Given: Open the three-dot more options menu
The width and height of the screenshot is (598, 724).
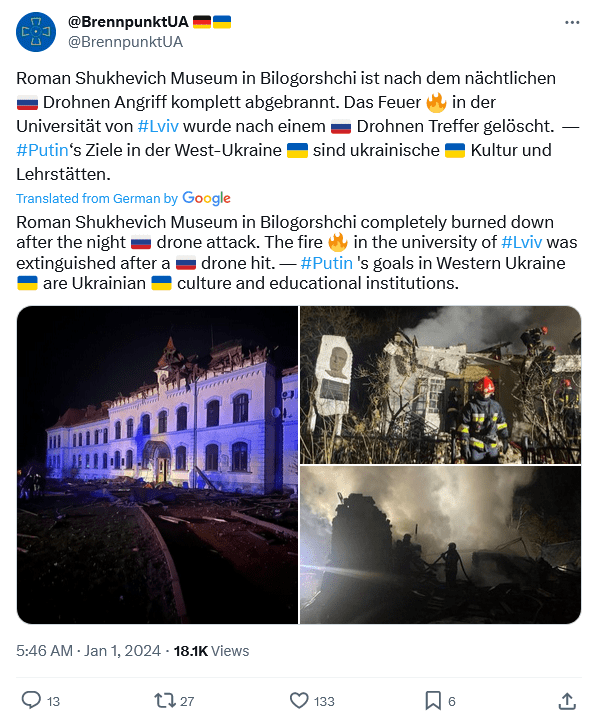Looking at the screenshot, I should pos(572,22).
